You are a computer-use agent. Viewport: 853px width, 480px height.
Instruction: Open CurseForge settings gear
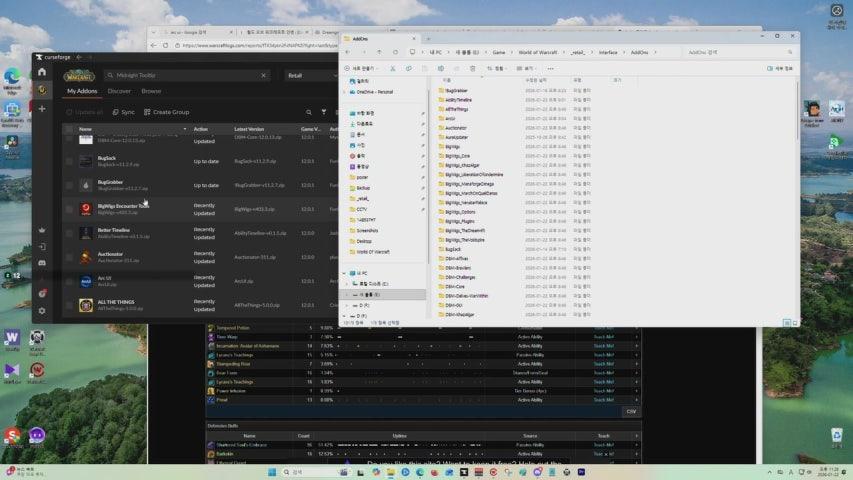(42, 311)
